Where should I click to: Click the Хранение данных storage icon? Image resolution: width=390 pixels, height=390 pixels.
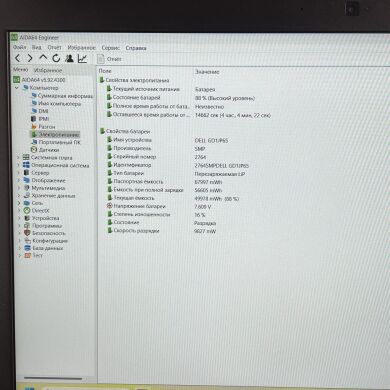(27, 196)
